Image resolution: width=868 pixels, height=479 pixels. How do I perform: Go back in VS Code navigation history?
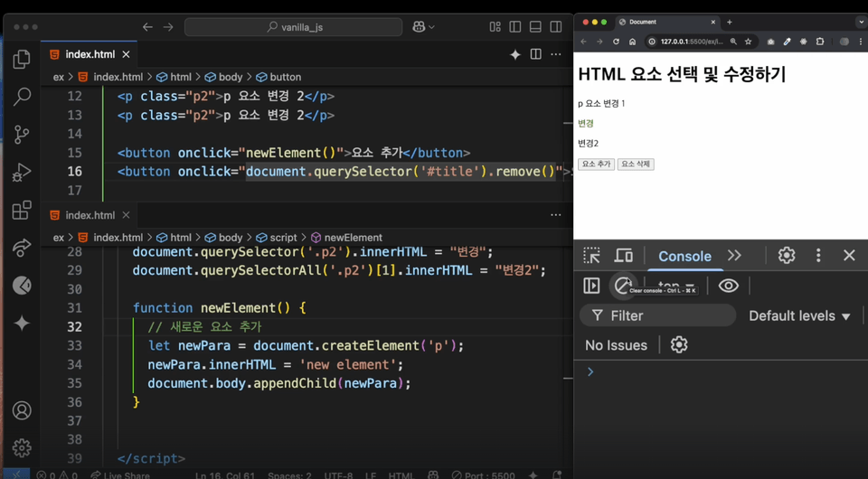click(x=147, y=27)
